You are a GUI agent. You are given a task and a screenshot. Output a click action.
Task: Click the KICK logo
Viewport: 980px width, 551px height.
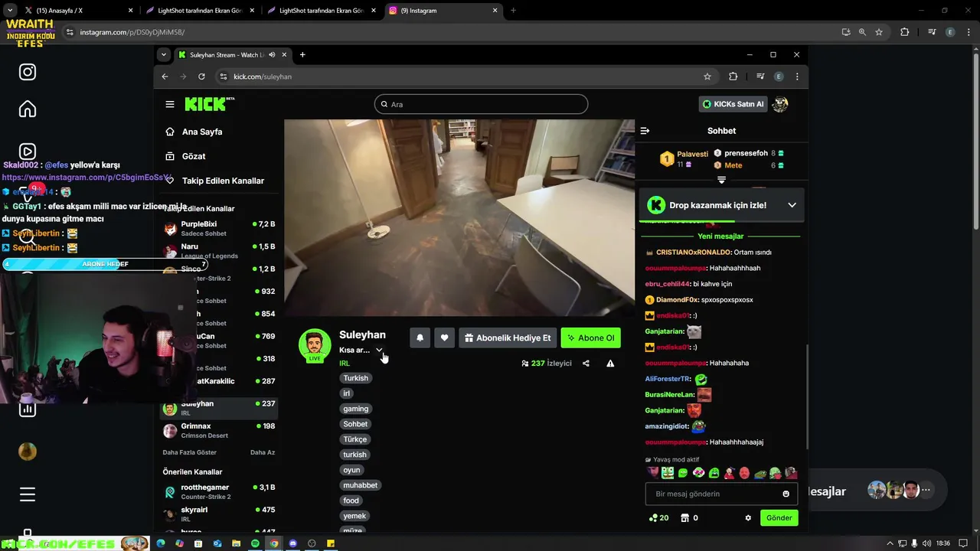[208, 104]
